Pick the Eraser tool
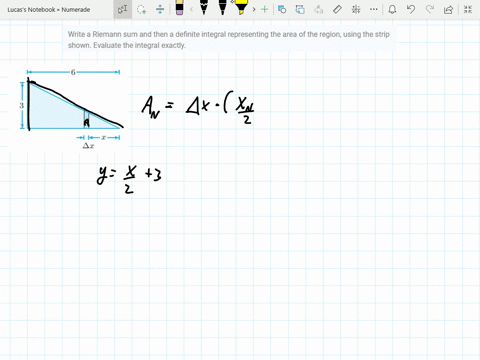Viewport: 480px width, 360px height. point(179,8)
